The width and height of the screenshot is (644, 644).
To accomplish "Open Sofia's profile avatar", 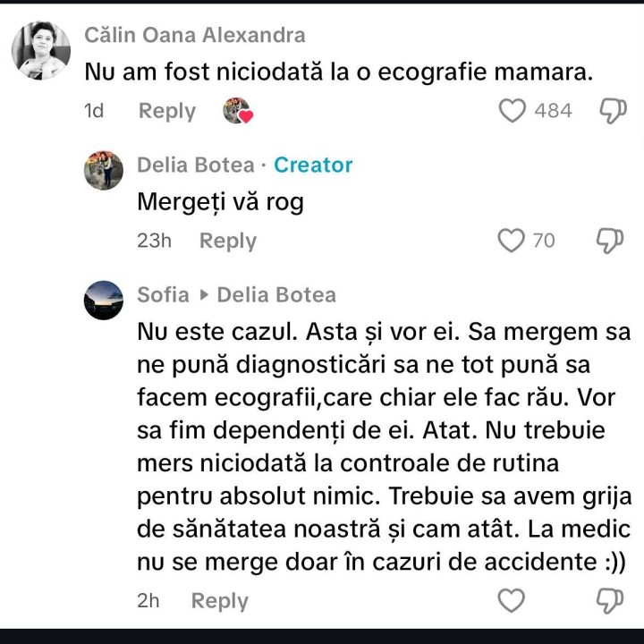I will point(104,300).
